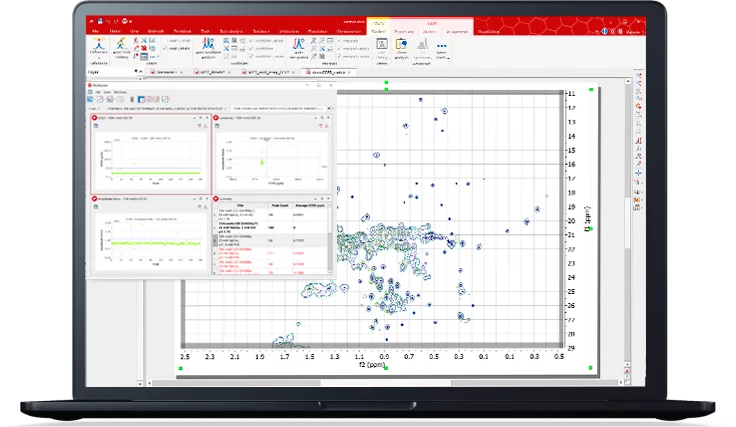Click the last icon in Workspace toolbar

click(165, 99)
